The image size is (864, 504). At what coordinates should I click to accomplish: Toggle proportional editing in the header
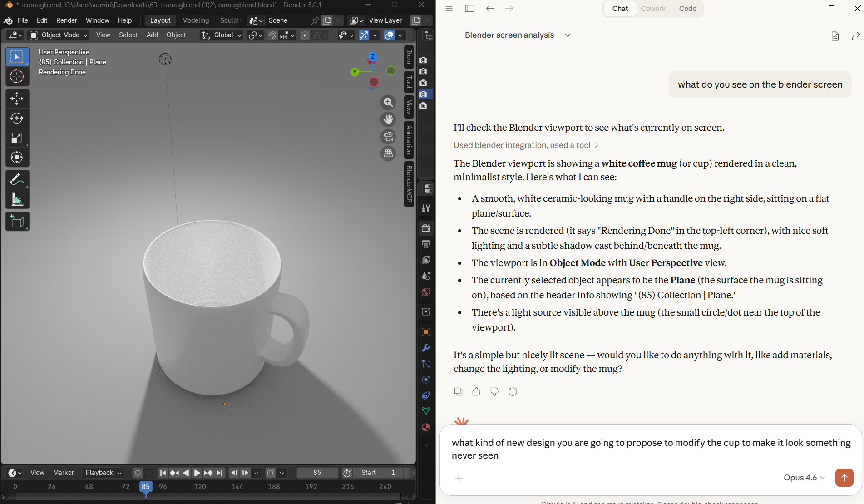(x=304, y=35)
